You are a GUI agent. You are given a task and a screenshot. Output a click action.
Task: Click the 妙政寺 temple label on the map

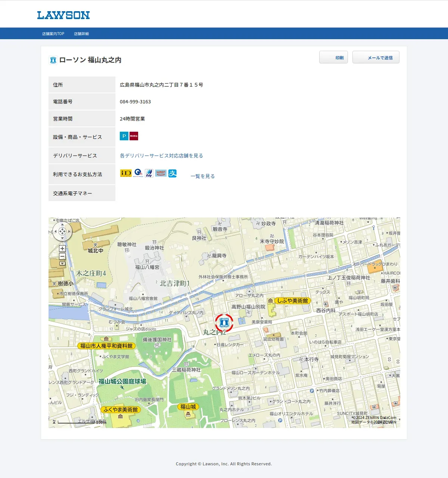click(x=268, y=224)
